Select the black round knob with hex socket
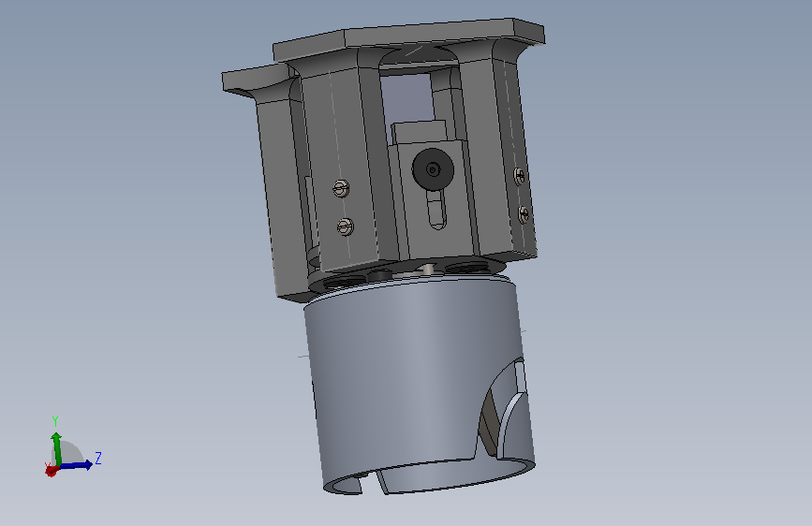This screenshot has width=812, height=526. pos(433,168)
